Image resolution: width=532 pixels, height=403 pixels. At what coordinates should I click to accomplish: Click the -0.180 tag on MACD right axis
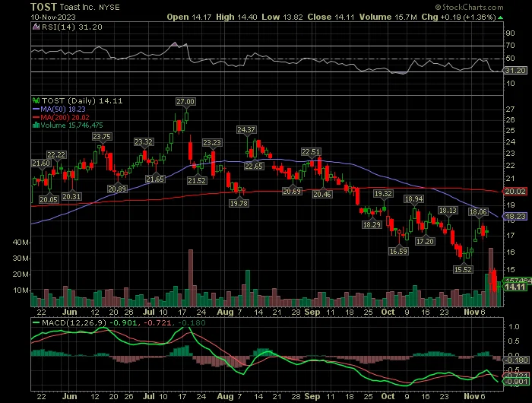coord(516,360)
